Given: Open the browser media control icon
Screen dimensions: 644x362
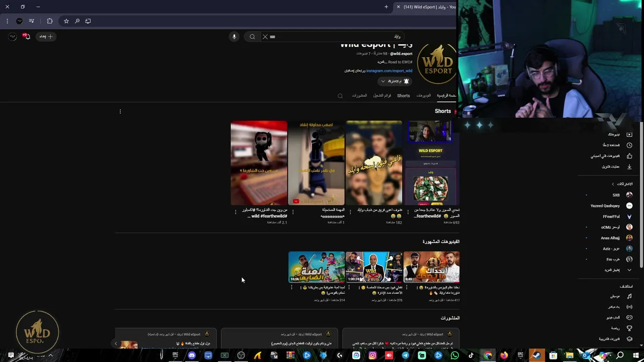Looking at the screenshot, I should (x=31, y=21).
